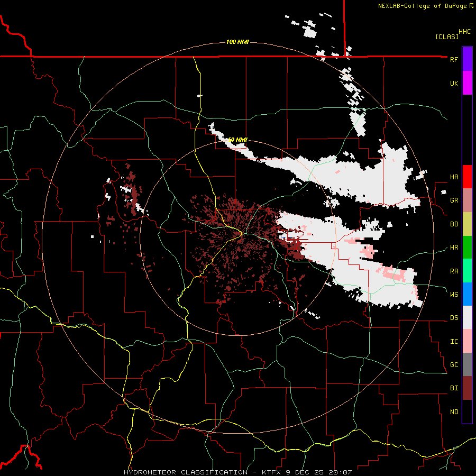476x476 pixels.
Task: Click the 'RF' legend label
Action: point(454,59)
